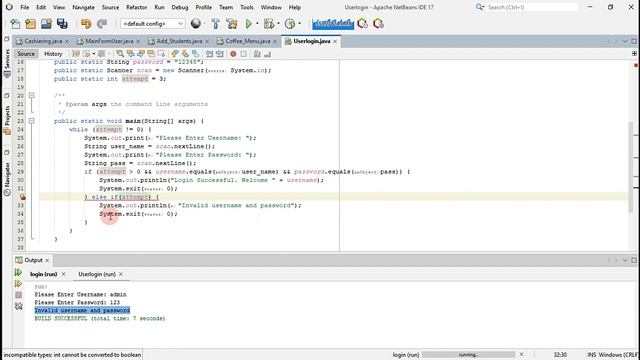The height and width of the screenshot is (360, 640).
Task: Click the Shift Line Right icon
Action: (x=220, y=54)
